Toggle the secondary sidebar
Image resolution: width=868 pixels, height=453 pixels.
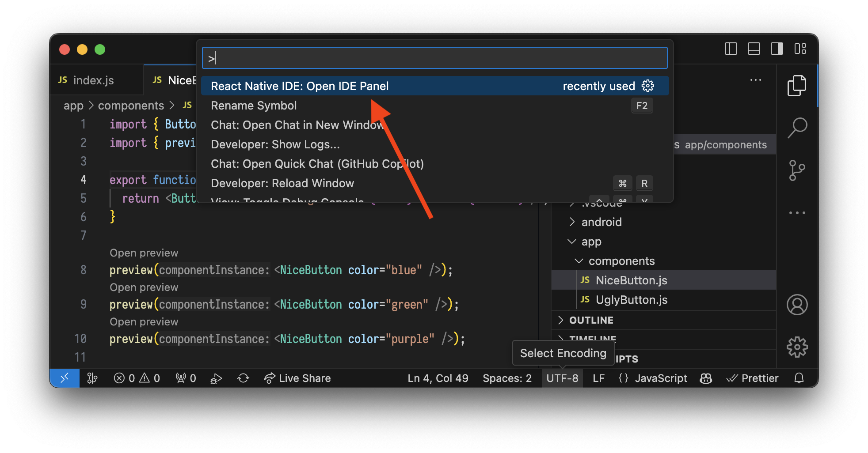point(777,49)
